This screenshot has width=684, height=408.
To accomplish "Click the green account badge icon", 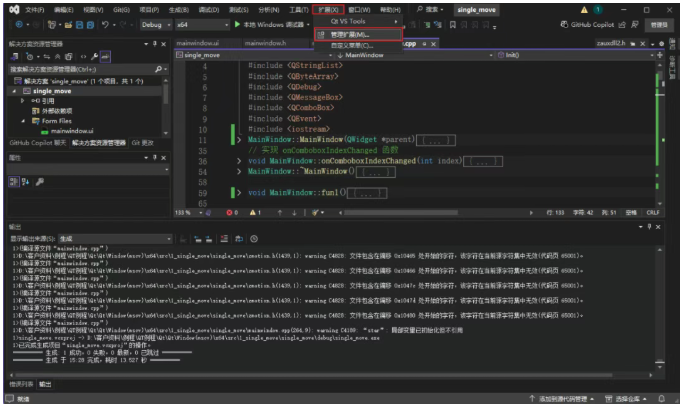I will [x=598, y=9].
